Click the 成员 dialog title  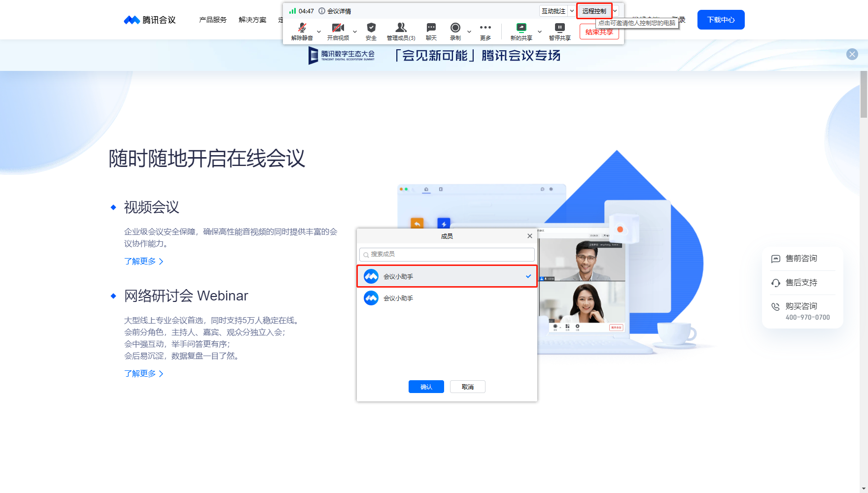[447, 236]
